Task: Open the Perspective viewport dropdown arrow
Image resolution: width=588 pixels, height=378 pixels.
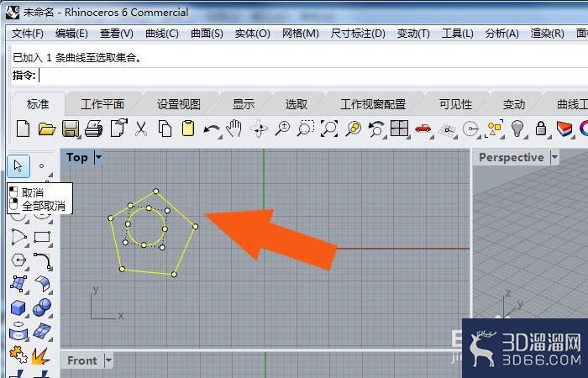Action: tap(554, 158)
